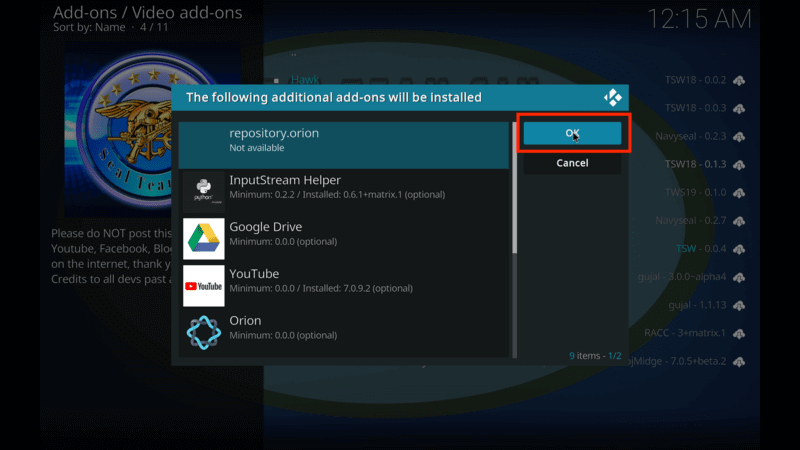Click the dependency list vertical scrollbar
Screen dimensions: 800x450
coord(515,190)
